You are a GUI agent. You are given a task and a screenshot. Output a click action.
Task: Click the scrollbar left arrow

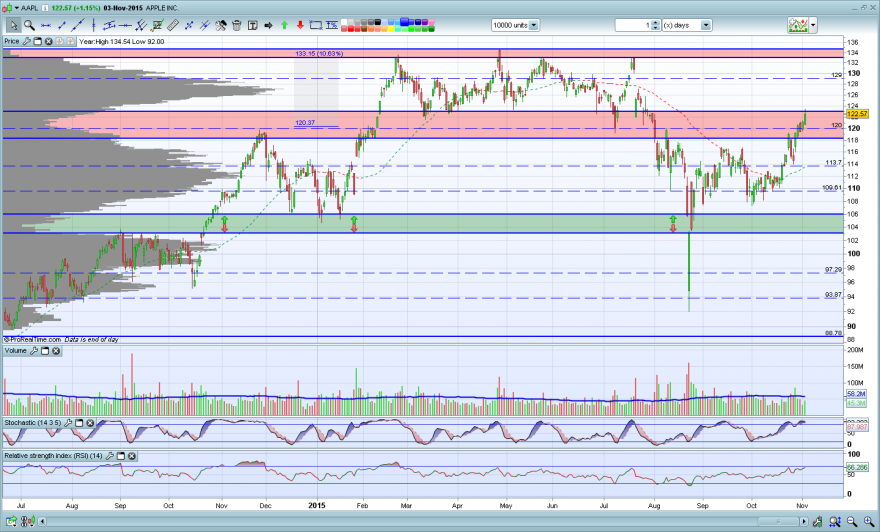click(x=42, y=521)
